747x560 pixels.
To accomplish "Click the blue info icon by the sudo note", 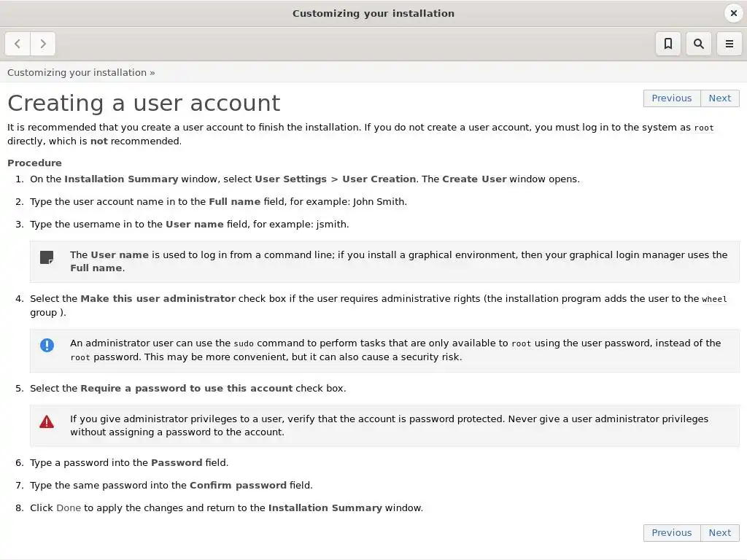I will tap(47, 346).
